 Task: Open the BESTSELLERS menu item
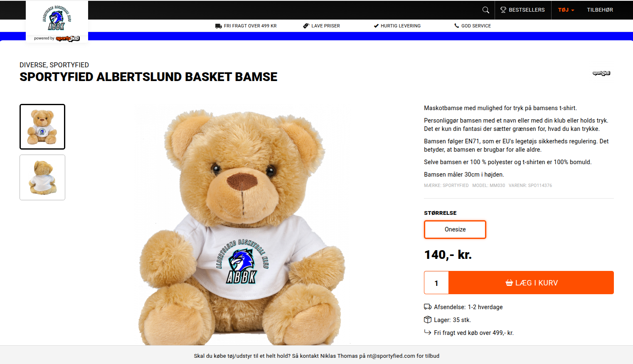tap(522, 10)
